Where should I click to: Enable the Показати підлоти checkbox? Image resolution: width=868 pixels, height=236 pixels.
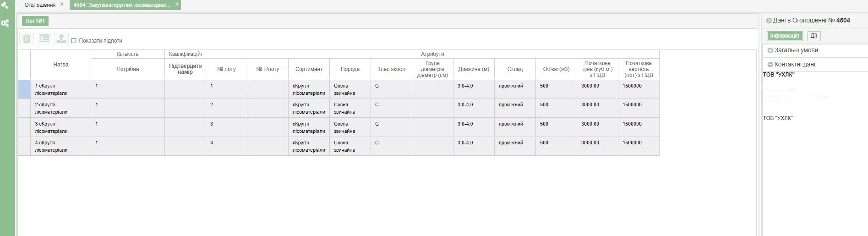pyautogui.click(x=74, y=41)
